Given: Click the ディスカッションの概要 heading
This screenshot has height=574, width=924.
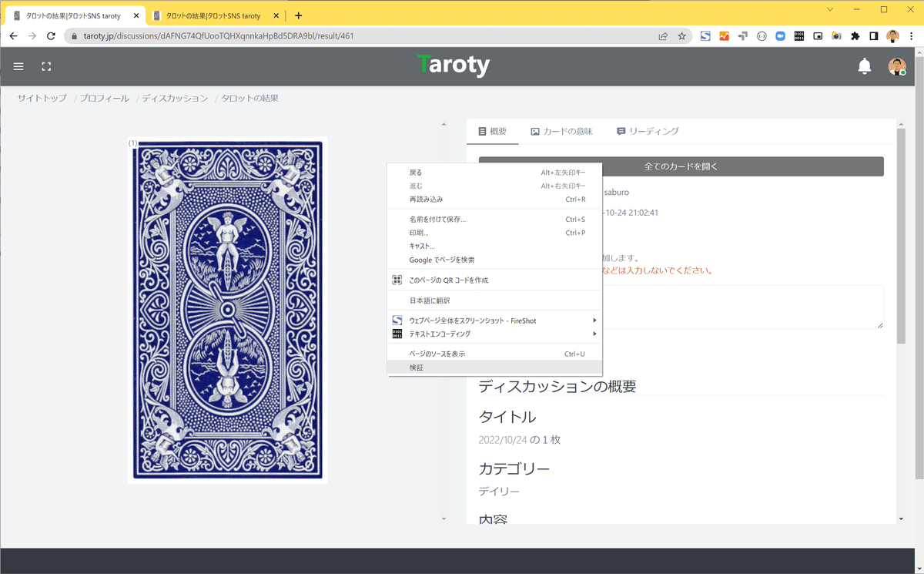Looking at the screenshot, I should [x=557, y=386].
